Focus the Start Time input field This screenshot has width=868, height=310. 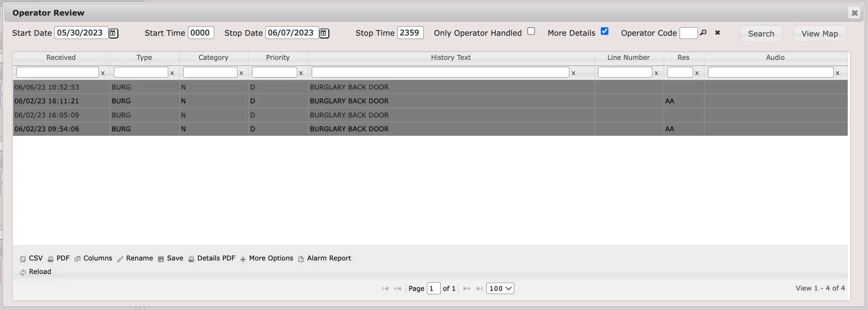tap(201, 33)
